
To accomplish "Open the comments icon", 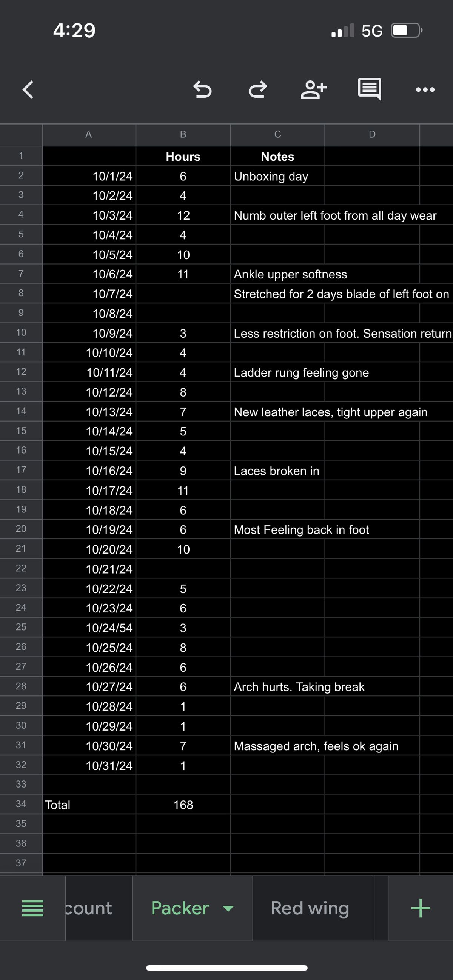I will pyautogui.click(x=369, y=89).
